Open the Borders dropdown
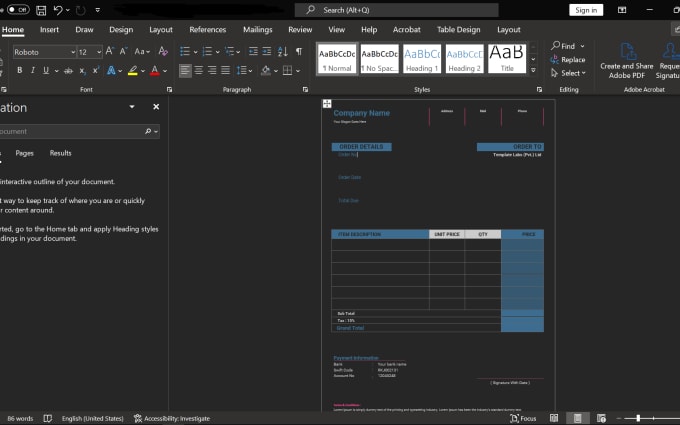The width and height of the screenshot is (680, 425). [x=298, y=71]
